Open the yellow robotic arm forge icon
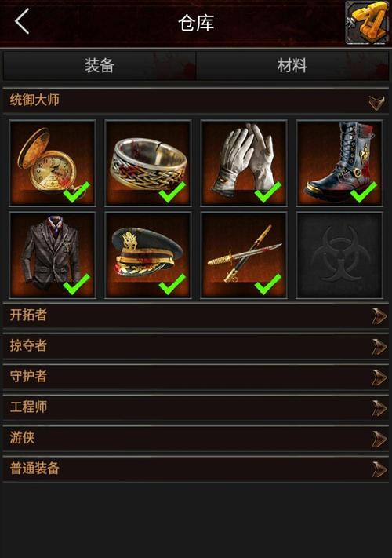Screen dimensions: 392x558 tap(367, 23)
